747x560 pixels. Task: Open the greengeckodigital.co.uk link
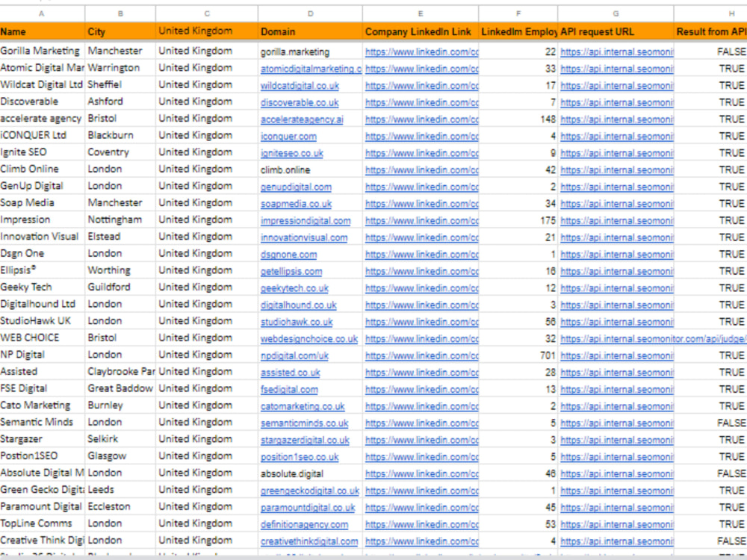point(310,491)
